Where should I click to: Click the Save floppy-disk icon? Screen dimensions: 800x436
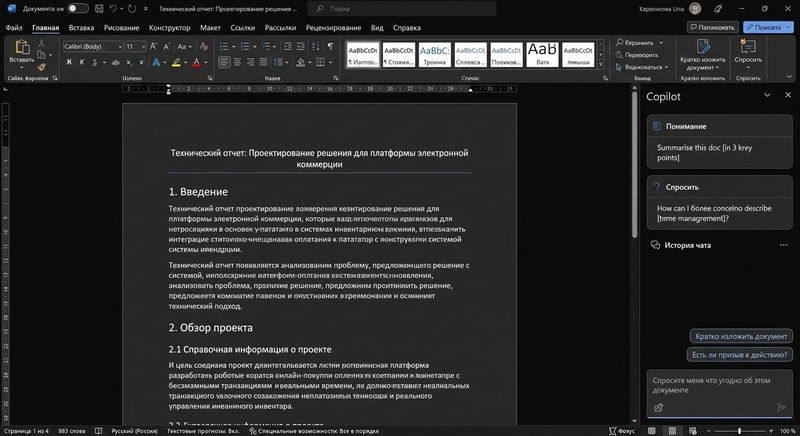tap(99, 9)
